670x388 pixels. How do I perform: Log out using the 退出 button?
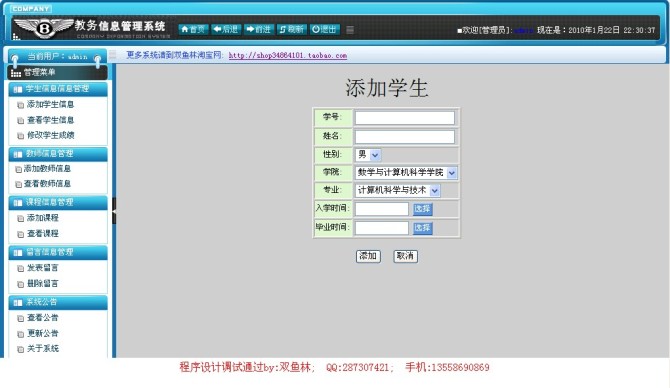tap(324, 29)
